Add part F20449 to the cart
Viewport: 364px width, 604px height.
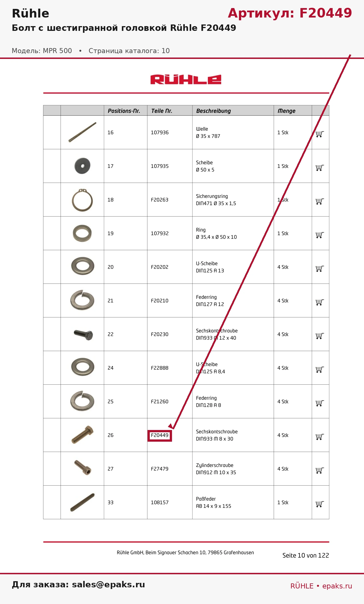click(x=320, y=437)
